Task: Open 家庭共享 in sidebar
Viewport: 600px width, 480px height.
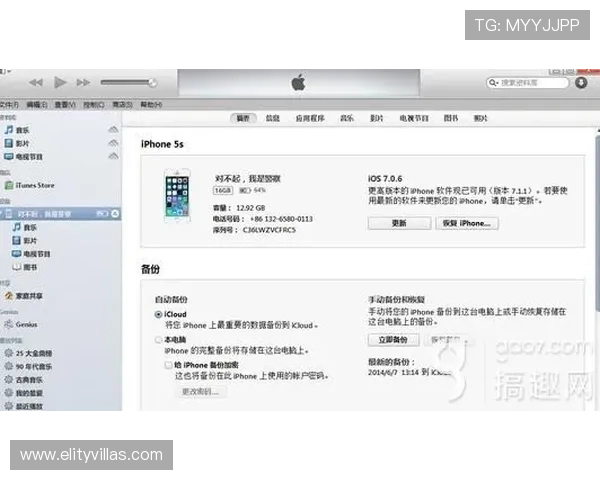Action: [23, 296]
